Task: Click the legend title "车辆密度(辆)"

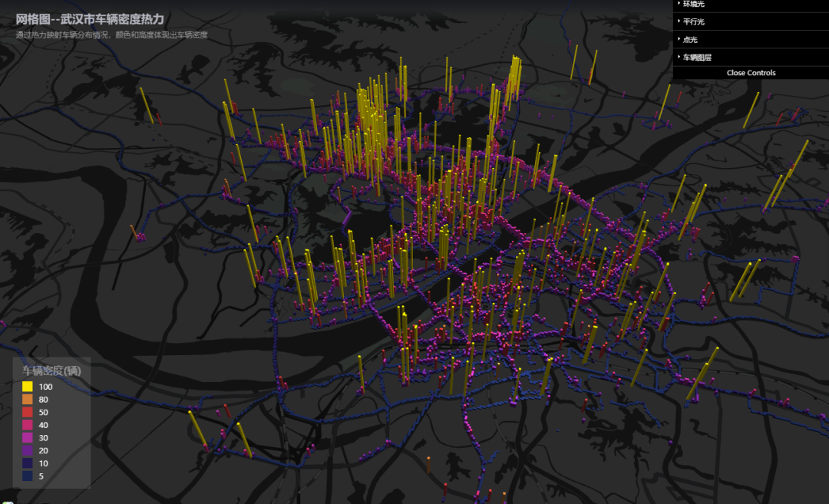Action: click(51, 371)
